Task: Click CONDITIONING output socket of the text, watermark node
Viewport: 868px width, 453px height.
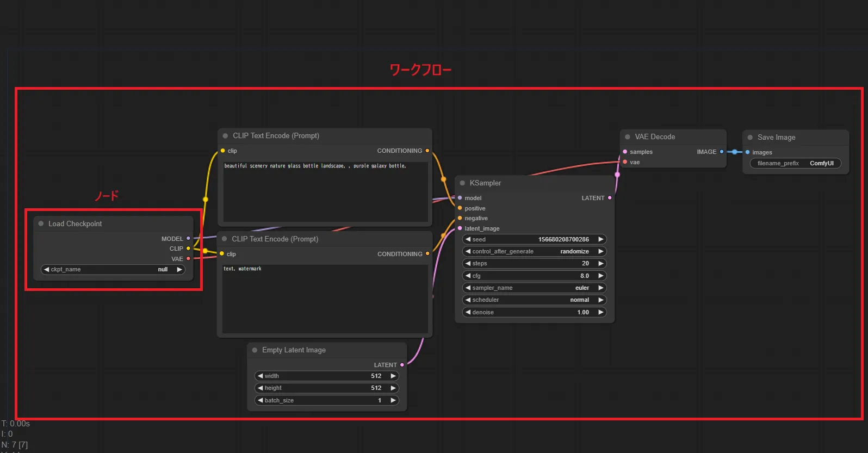Action: (427, 253)
